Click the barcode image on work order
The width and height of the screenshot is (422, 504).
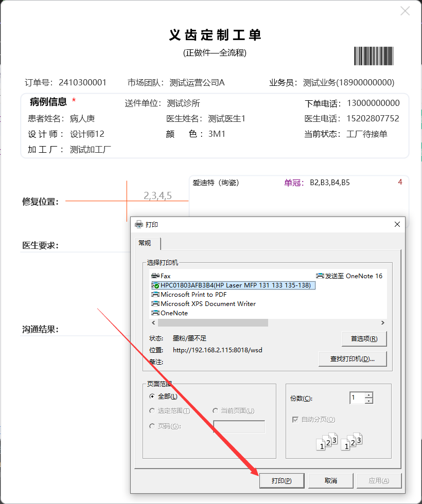(x=374, y=56)
